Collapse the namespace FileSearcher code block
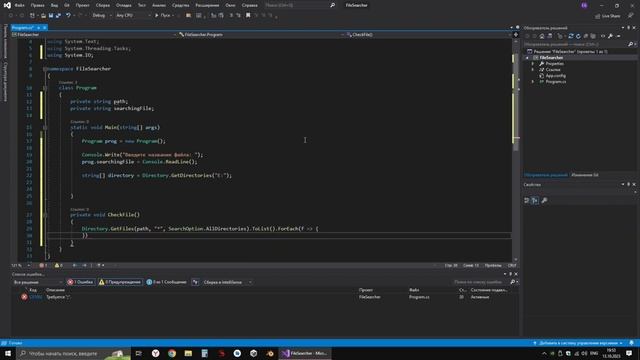This screenshot has height=360, width=640. [45, 69]
